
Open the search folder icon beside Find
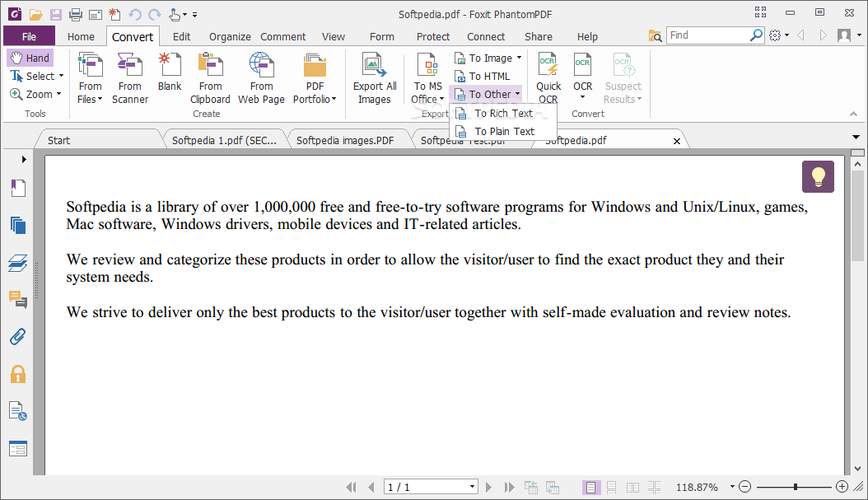(x=655, y=36)
